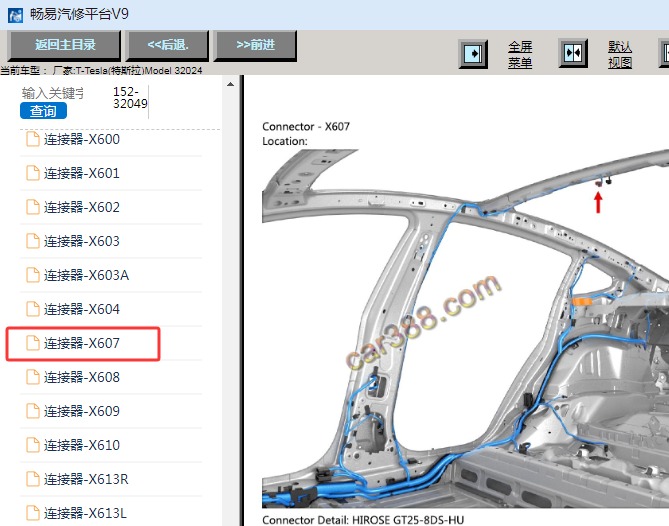Focus the 输入关键字 keyword field
This screenshot has height=526, width=669.
point(53,93)
